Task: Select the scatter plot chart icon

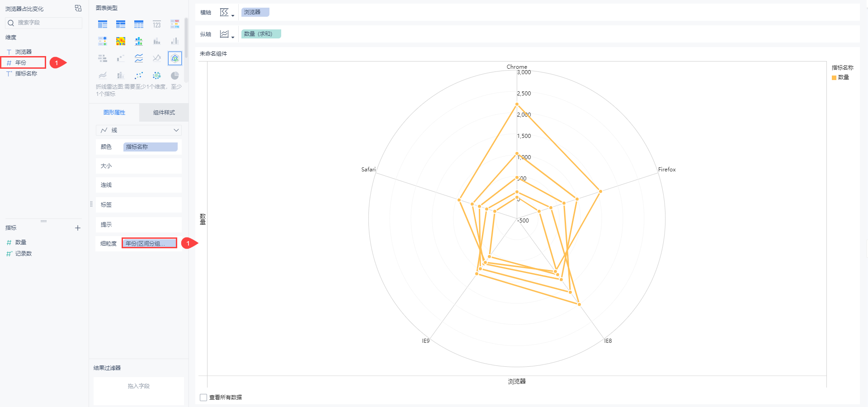Action: (139, 76)
